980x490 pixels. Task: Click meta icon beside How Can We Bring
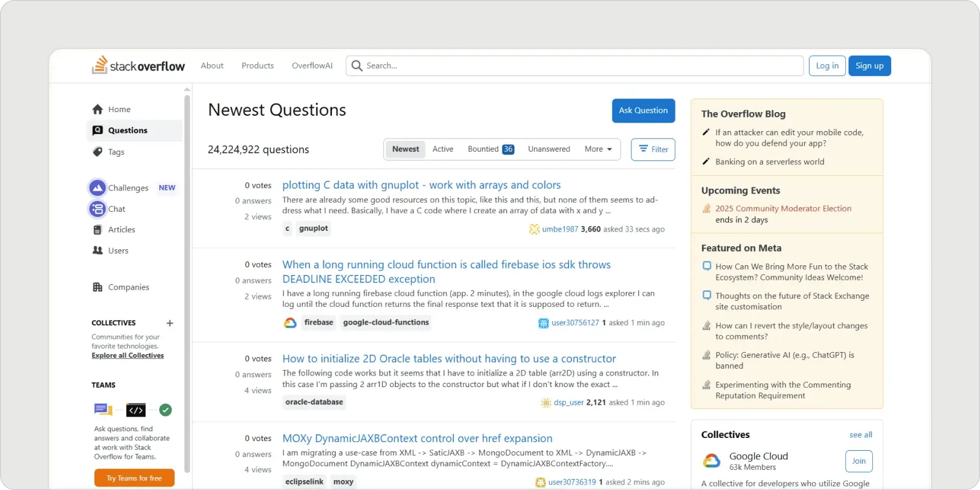707,266
